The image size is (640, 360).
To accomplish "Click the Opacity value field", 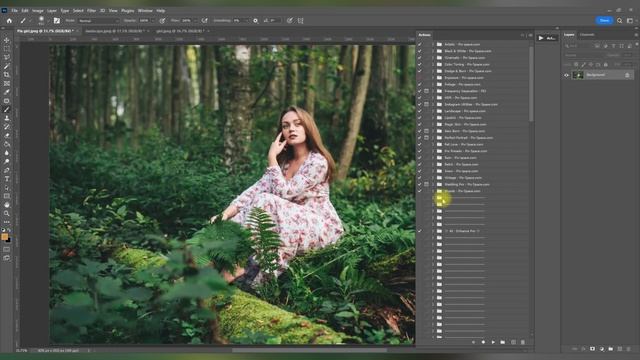I will 144,20.
